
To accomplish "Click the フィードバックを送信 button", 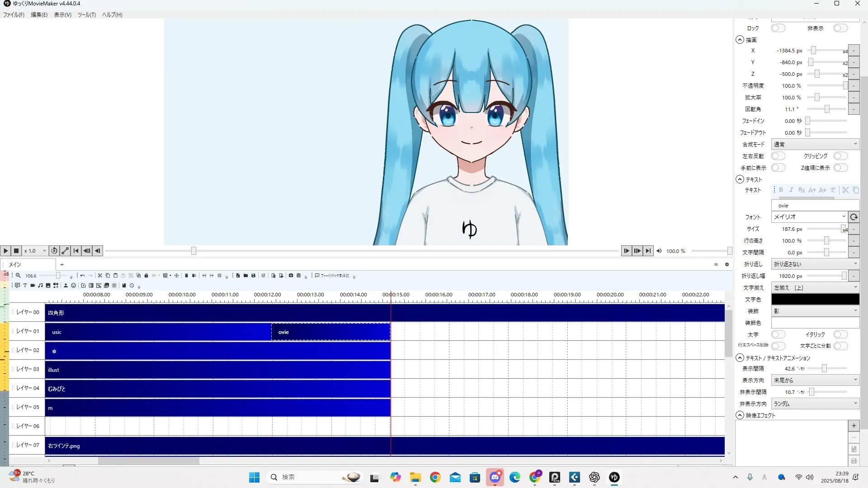I will click(332, 276).
